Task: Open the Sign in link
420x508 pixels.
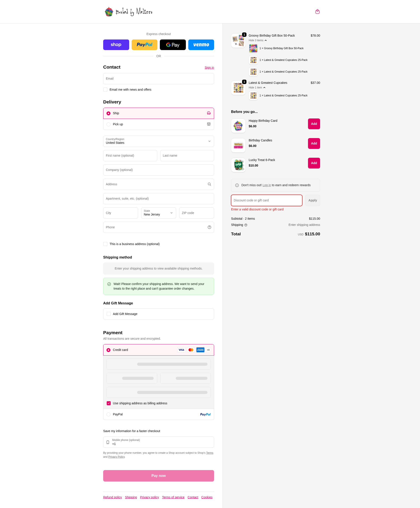Action: [x=209, y=67]
